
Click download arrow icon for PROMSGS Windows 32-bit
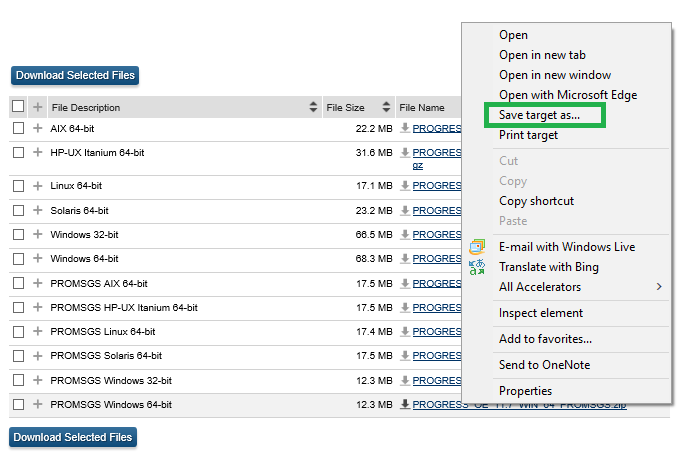tap(405, 380)
